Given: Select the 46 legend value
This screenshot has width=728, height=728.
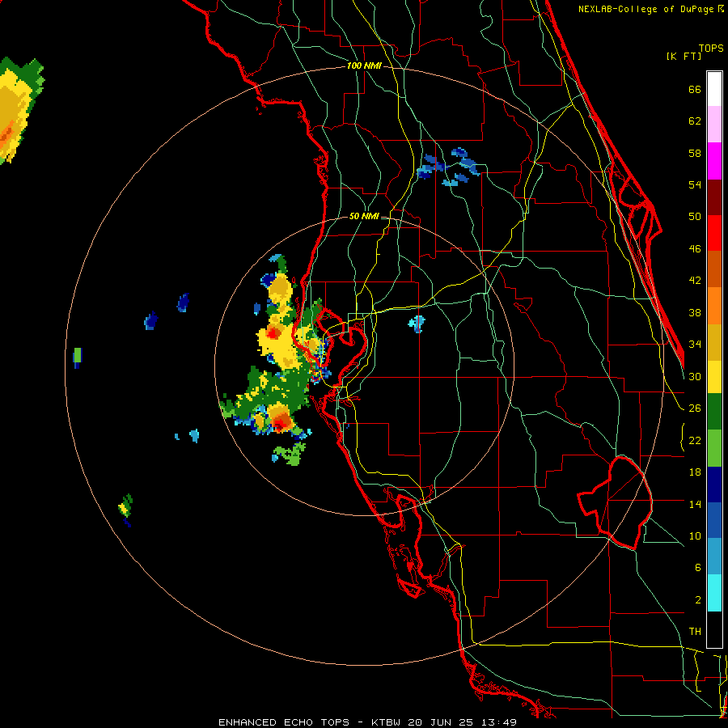Looking at the screenshot, I should pyautogui.click(x=695, y=249).
